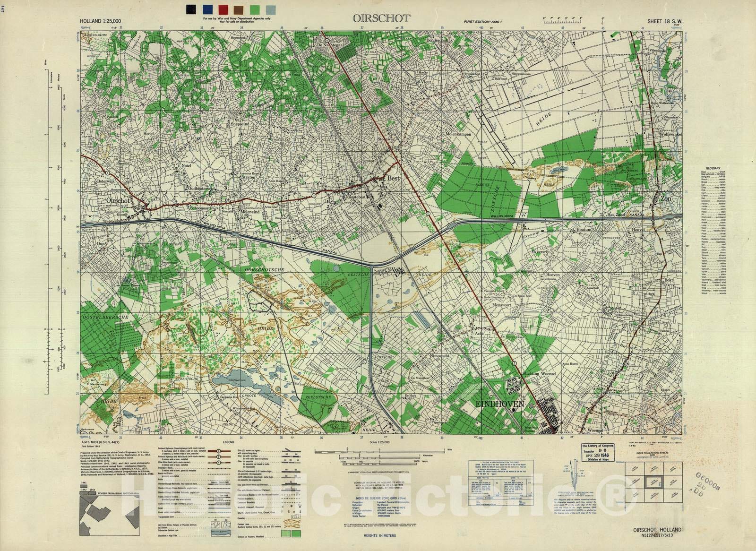Click the 'For use by War and Navy' notice
756x551 pixels.
[236, 19]
